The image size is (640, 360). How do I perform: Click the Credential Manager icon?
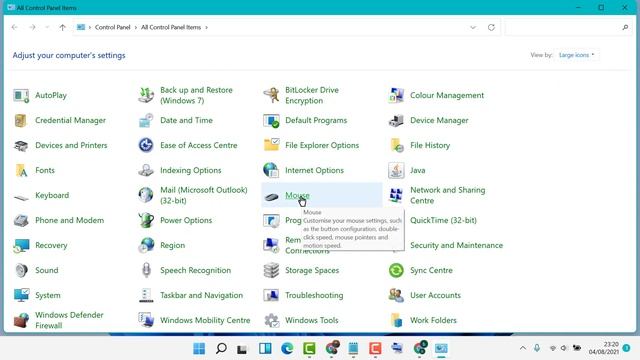click(x=21, y=120)
